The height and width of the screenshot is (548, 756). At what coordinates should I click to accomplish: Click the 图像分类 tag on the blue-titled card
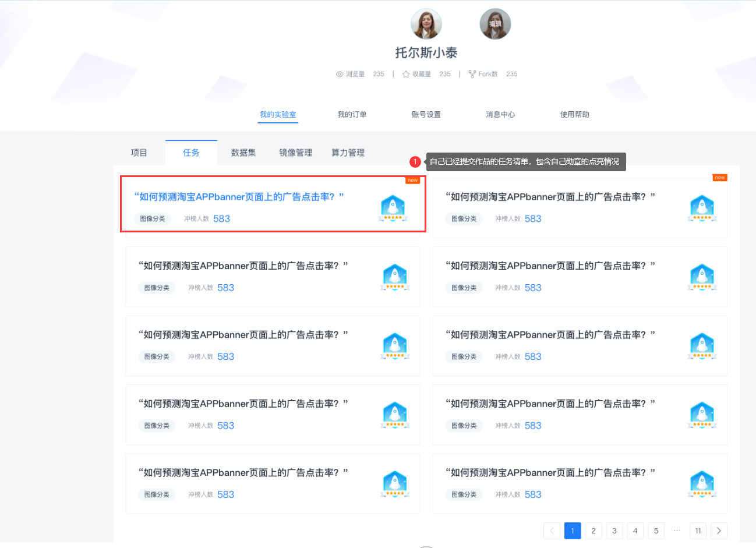point(153,219)
